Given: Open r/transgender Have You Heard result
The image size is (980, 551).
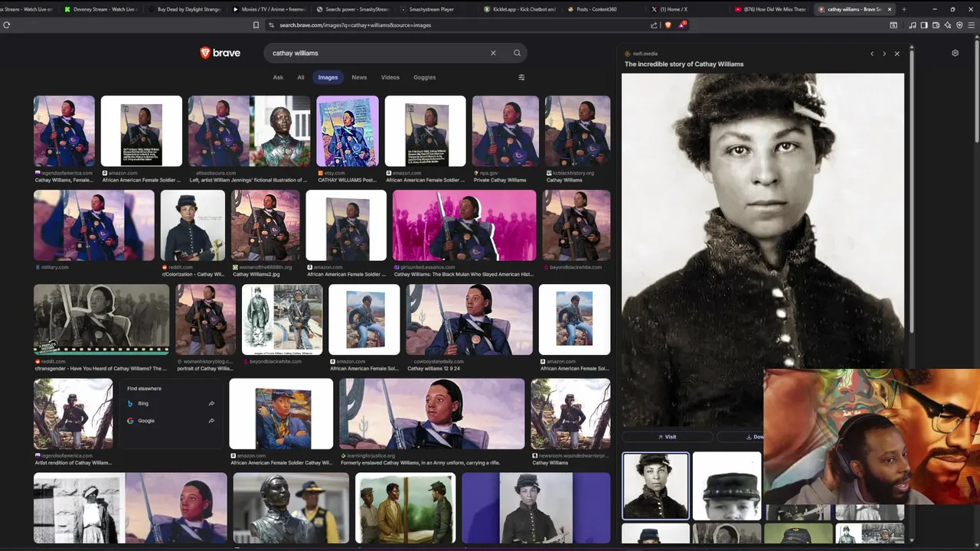Looking at the screenshot, I should pos(102,320).
